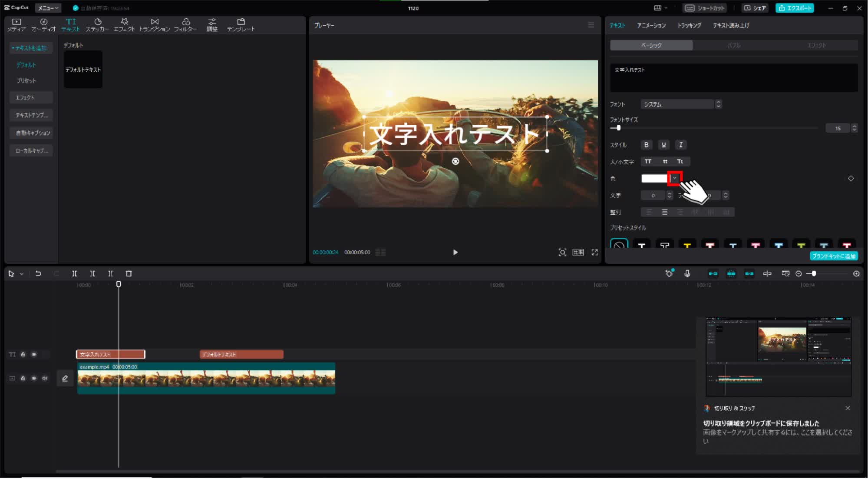Click the delete trash icon in timeline toolbar

(129, 274)
